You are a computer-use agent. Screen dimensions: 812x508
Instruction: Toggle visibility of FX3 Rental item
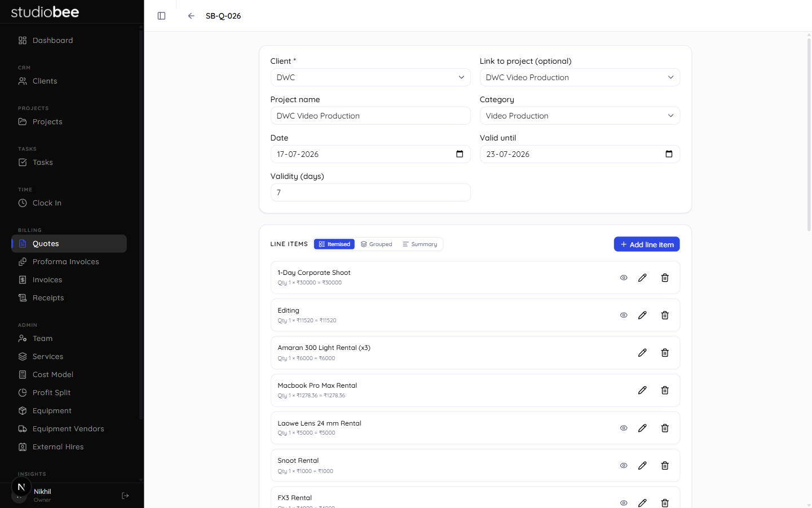click(624, 503)
